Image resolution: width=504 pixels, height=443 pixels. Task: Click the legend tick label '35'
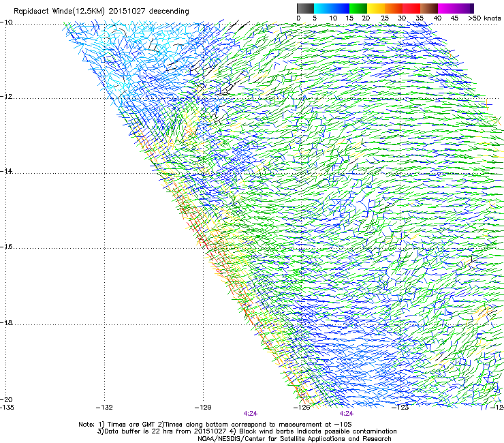pyautogui.click(x=420, y=18)
